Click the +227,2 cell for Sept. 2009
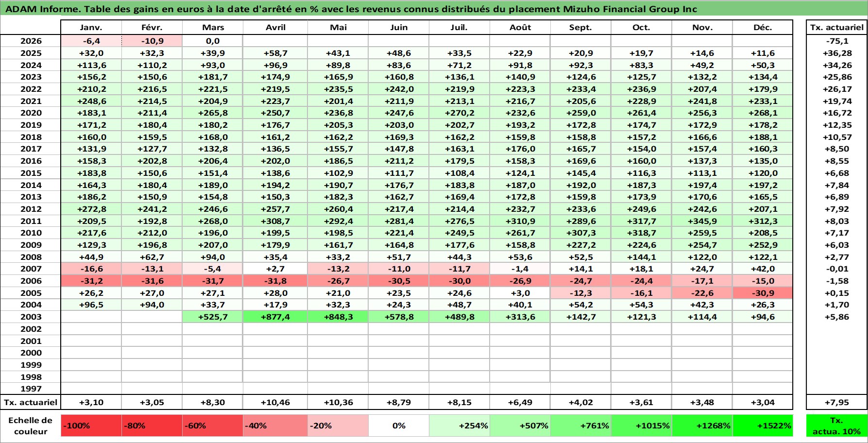Screen dimensions: 868x443 (x=581, y=245)
